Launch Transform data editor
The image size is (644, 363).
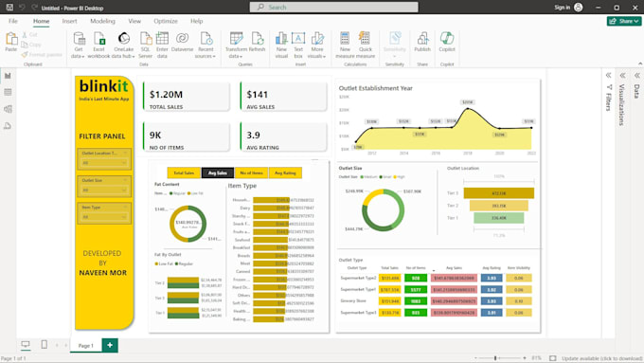(235, 45)
